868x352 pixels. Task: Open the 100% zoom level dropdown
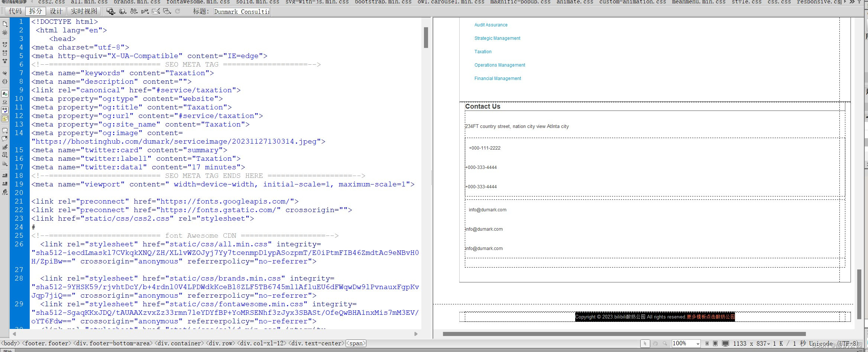click(686, 343)
